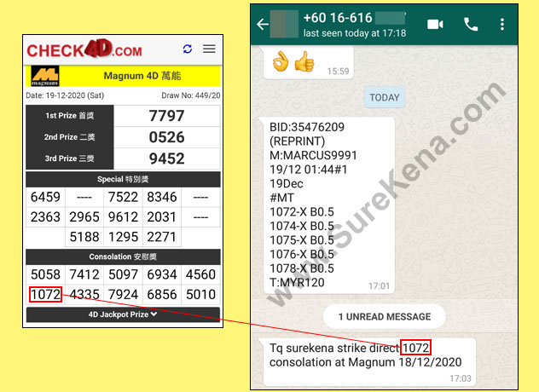Screen dimensions: 539x392
Task: Click the 17:03 message timestamp
Action: tap(461, 378)
